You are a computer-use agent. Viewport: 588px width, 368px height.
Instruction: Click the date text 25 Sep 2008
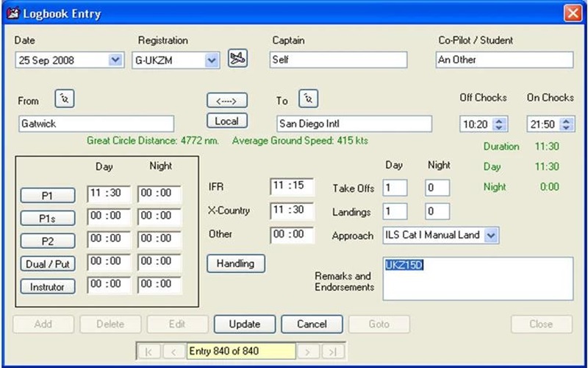coord(46,60)
